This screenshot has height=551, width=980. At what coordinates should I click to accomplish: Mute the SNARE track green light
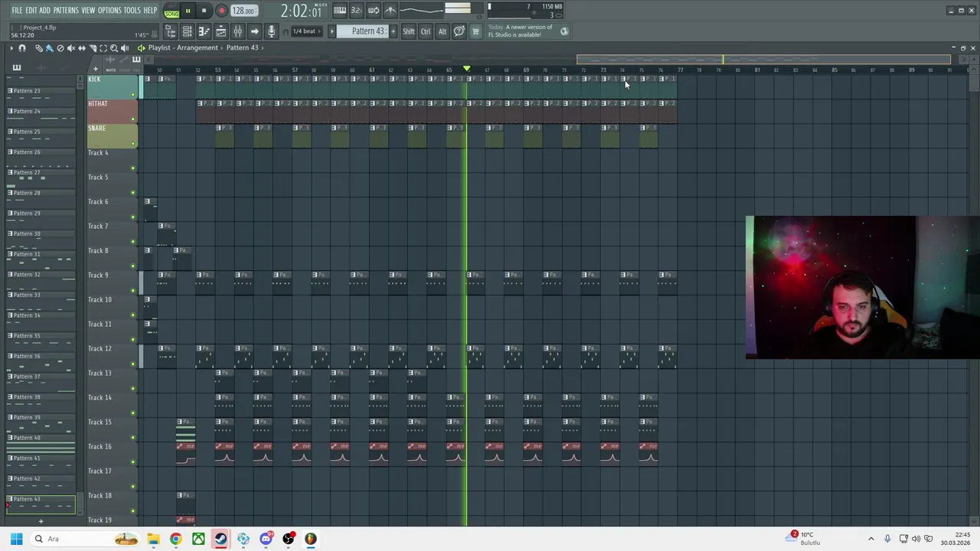tap(133, 144)
